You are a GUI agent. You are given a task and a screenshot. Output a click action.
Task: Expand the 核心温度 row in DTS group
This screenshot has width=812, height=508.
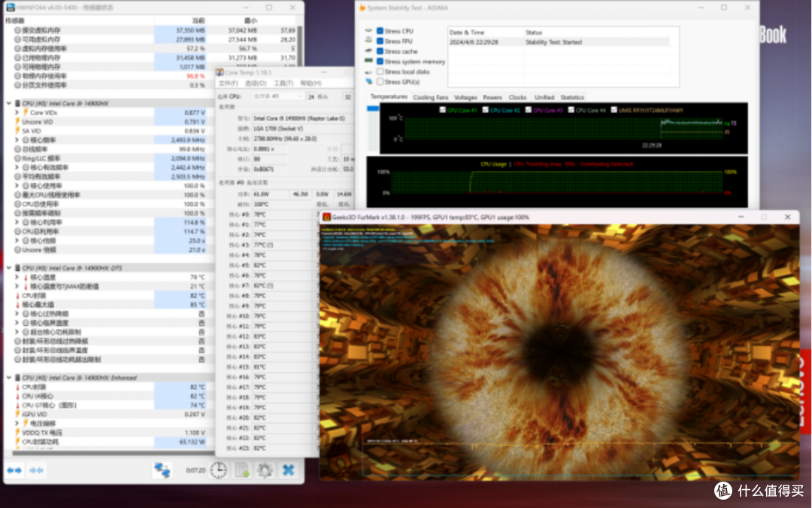(x=17, y=277)
